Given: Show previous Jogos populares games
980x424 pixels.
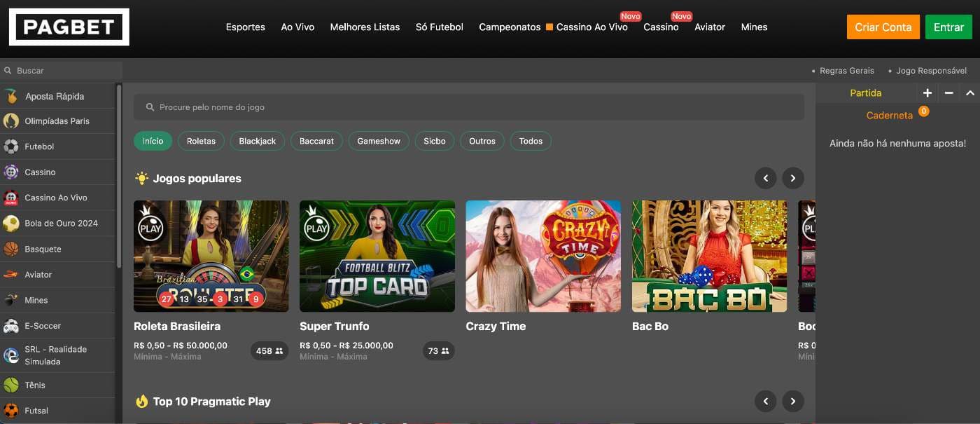Looking at the screenshot, I should pyautogui.click(x=766, y=179).
